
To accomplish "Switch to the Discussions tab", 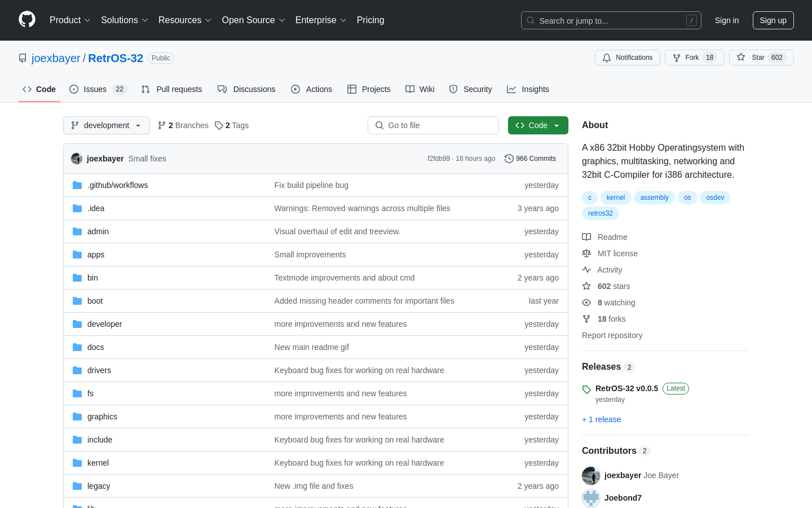I will [x=246, y=89].
